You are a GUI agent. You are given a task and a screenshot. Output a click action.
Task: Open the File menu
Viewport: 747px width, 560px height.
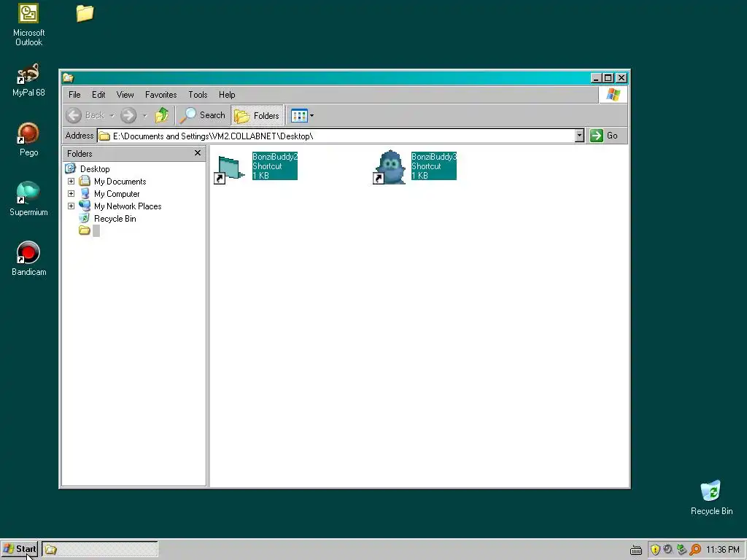[x=74, y=95]
